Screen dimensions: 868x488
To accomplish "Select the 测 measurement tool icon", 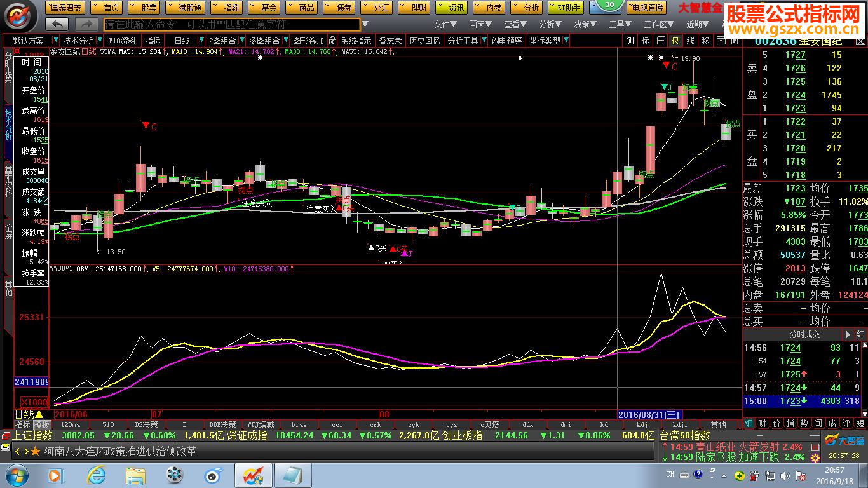I will coord(630,41).
